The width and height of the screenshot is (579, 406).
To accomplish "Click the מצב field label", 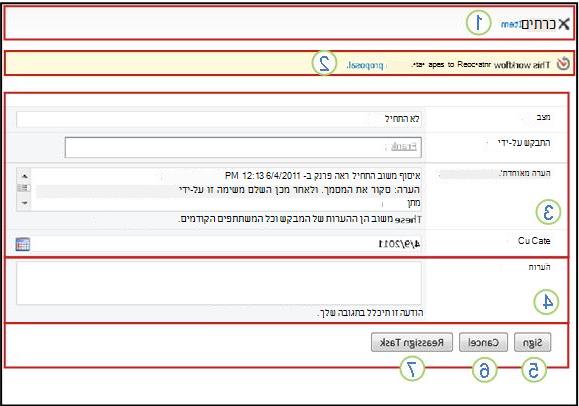I will tap(543, 117).
